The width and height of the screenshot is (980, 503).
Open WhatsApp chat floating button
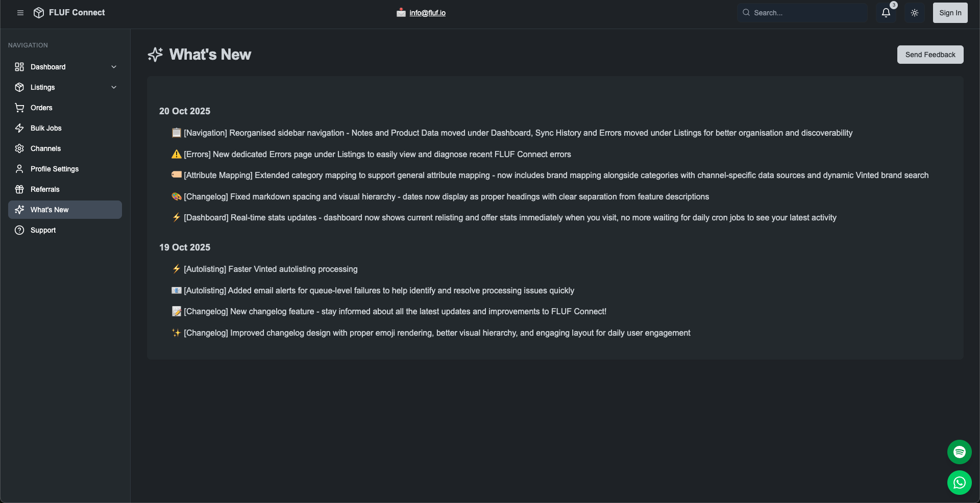click(x=960, y=483)
